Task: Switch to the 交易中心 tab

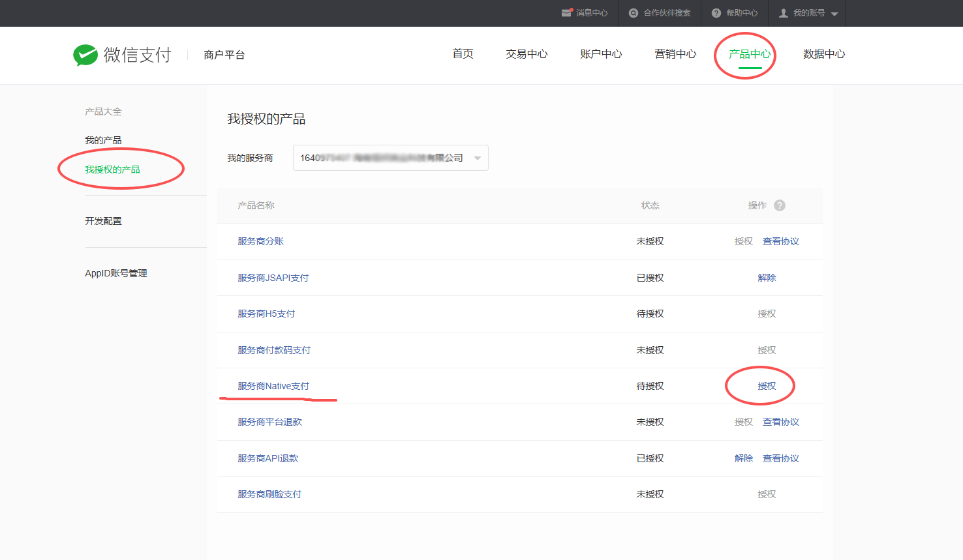Action: [527, 54]
